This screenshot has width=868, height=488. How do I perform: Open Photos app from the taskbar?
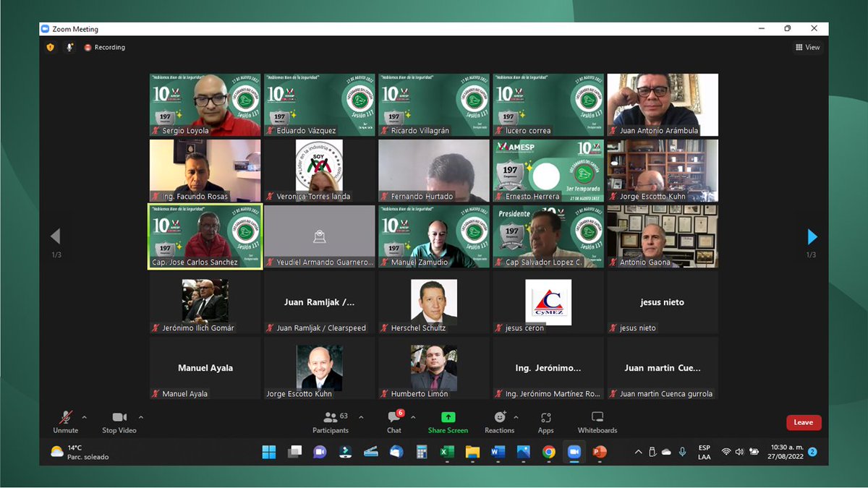(x=523, y=452)
